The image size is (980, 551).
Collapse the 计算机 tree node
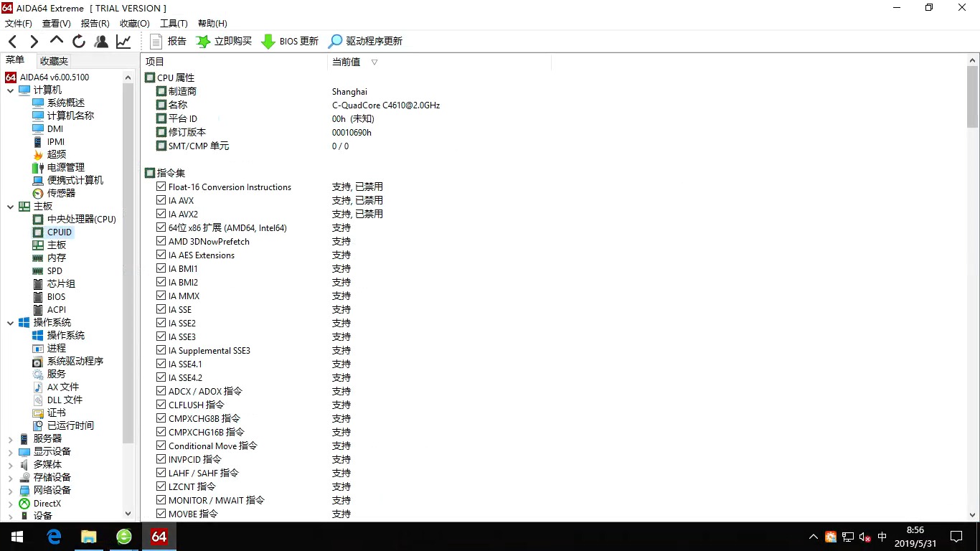(x=11, y=90)
